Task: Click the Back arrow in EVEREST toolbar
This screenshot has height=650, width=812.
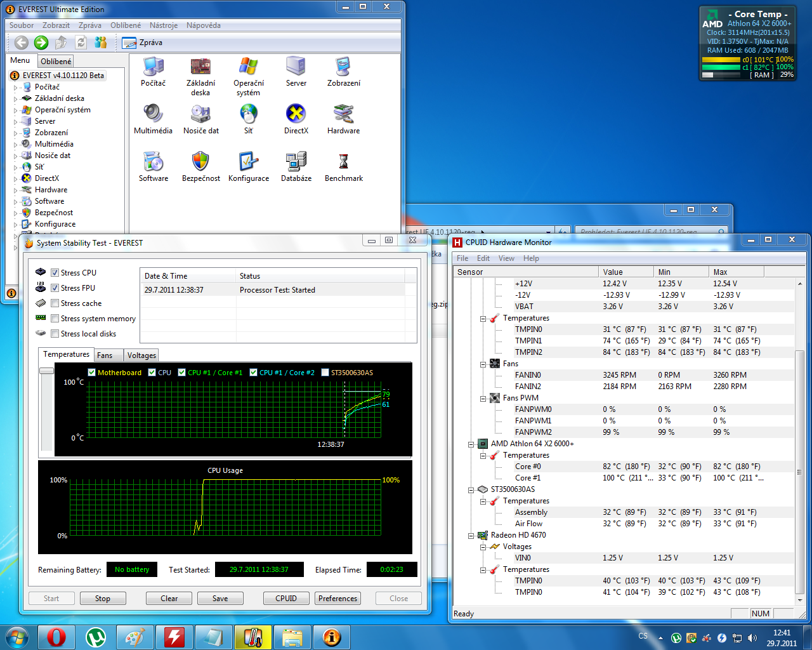Action: (22, 43)
